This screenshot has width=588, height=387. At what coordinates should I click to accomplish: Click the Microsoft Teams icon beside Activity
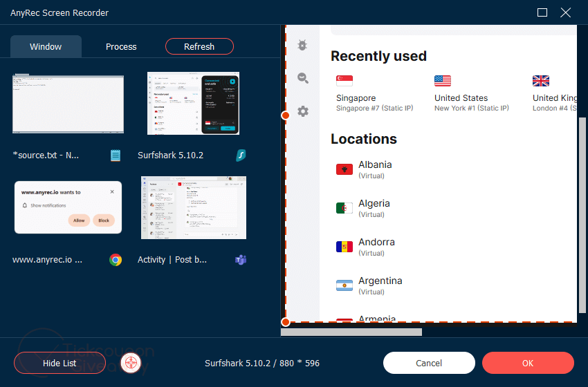click(241, 260)
